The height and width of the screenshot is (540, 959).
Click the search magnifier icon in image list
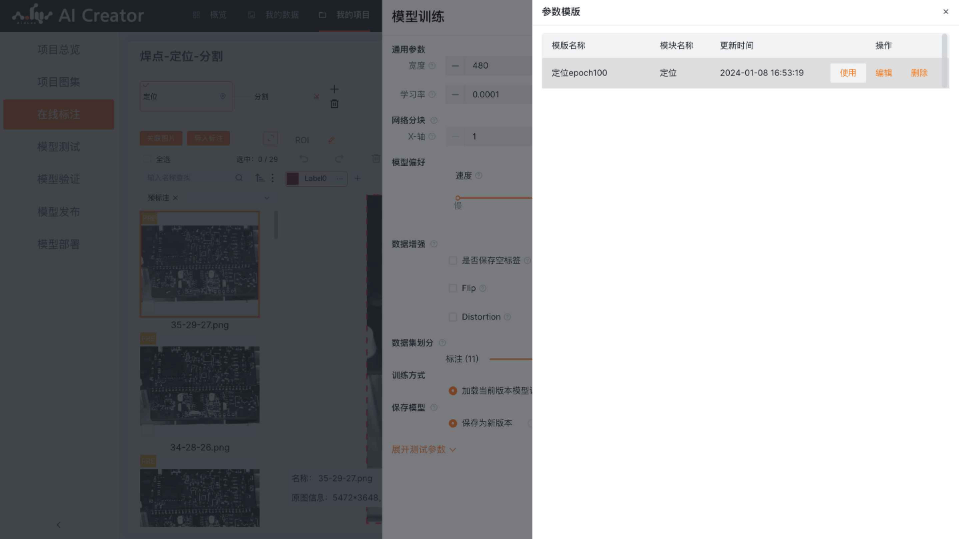tap(239, 178)
